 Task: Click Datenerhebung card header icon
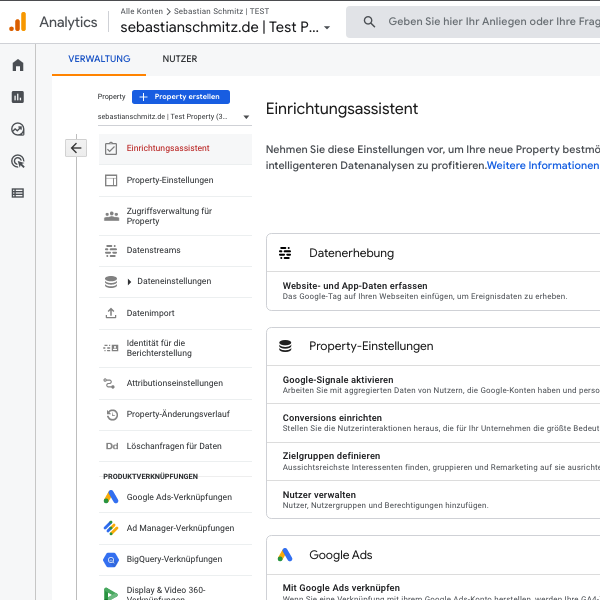pos(285,253)
